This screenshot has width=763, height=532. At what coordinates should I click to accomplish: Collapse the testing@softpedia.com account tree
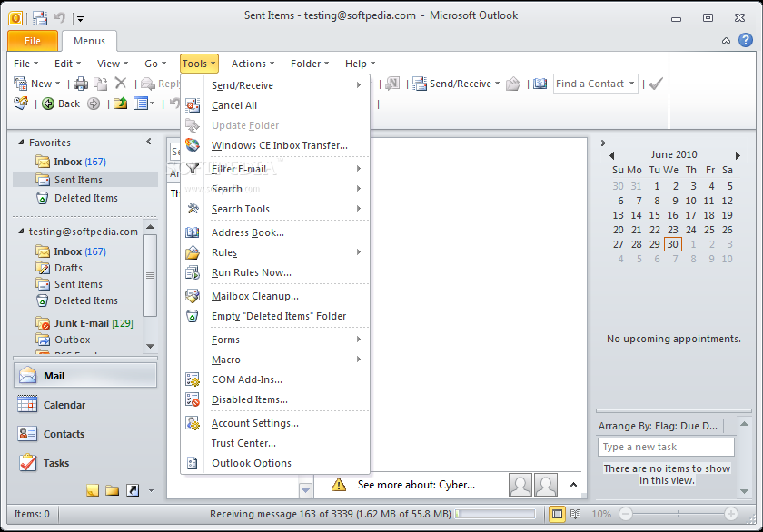pos(21,231)
